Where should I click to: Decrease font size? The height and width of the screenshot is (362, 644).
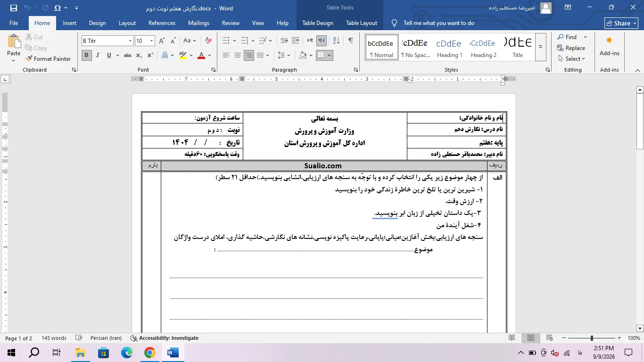(173, 41)
